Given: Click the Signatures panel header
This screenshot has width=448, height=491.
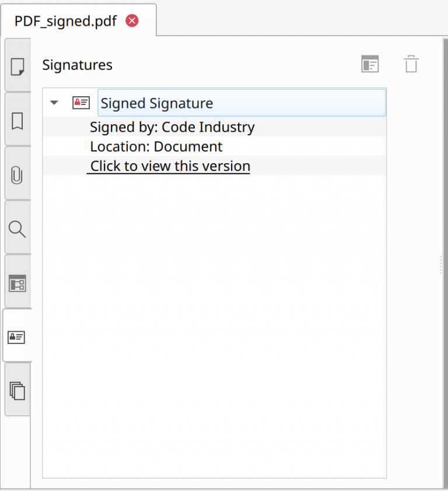Looking at the screenshot, I should coord(77,65).
